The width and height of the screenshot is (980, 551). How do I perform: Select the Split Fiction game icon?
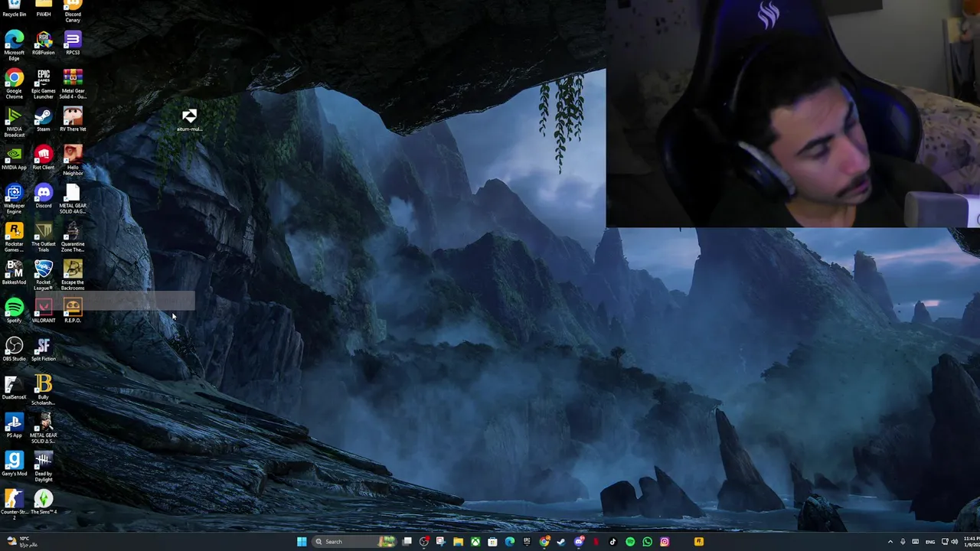click(x=44, y=349)
